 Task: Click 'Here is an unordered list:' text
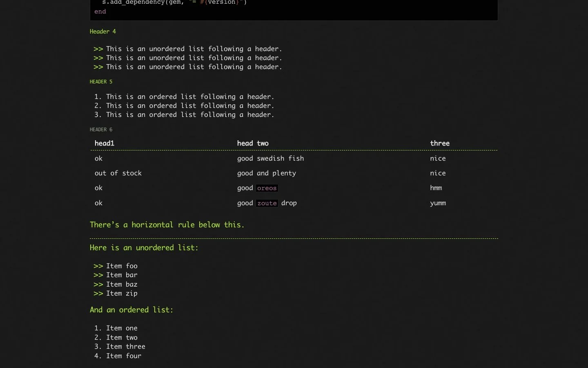click(144, 248)
